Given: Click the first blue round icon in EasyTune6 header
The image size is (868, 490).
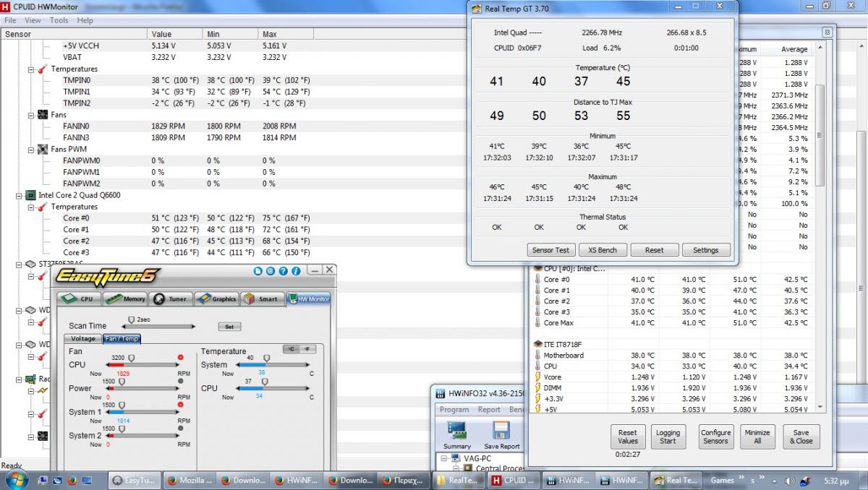Looking at the screenshot, I should [258, 271].
